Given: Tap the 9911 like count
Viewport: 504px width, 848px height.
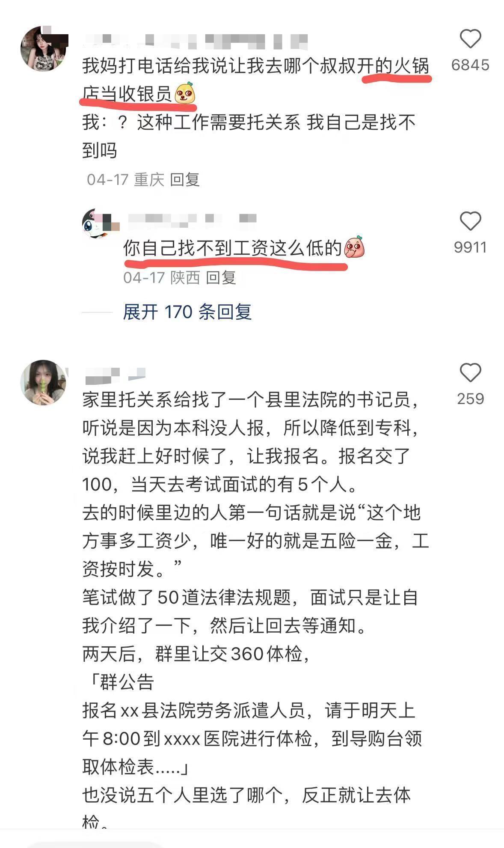Looking at the screenshot, I should click(x=470, y=247).
